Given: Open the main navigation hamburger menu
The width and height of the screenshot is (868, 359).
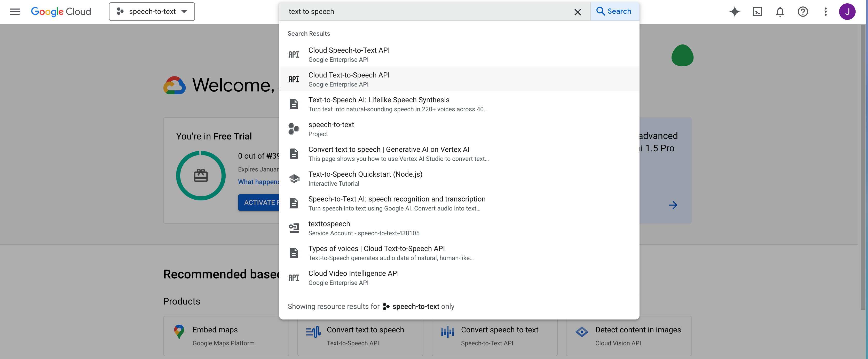Looking at the screenshot, I should [x=15, y=12].
